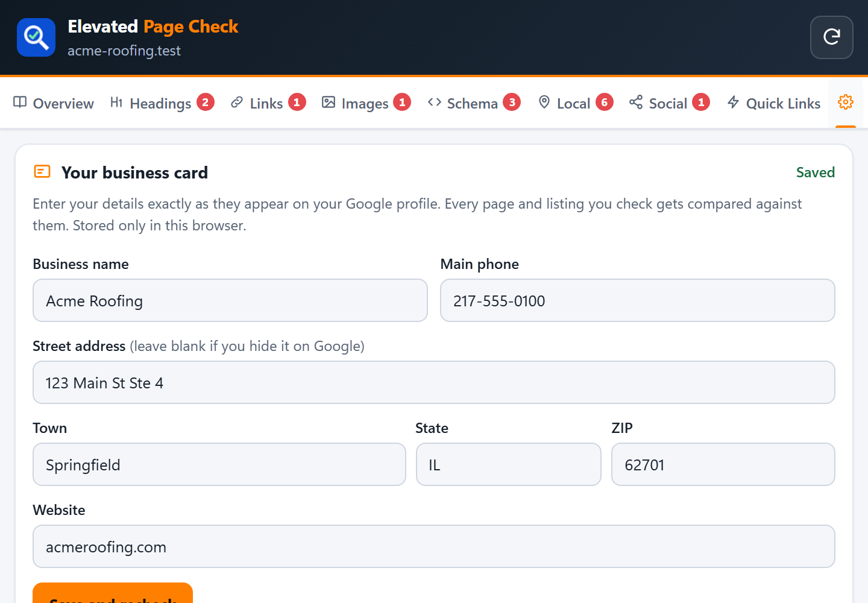The height and width of the screenshot is (603, 868).
Task: Click the refresh button in the header
Action: pos(832,37)
